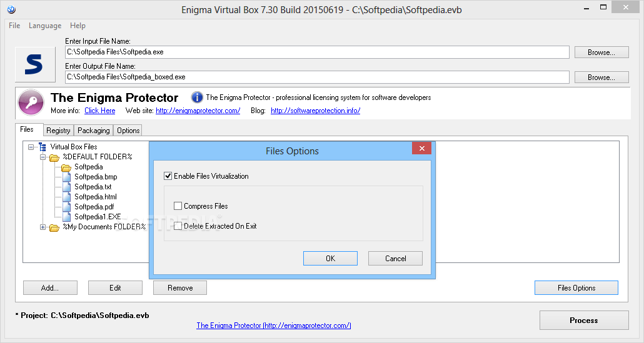Image resolution: width=644 pixels, height=343 pixels.
Task: Click the Softpedia1.EXE file icon
Action: coord(66,217)
